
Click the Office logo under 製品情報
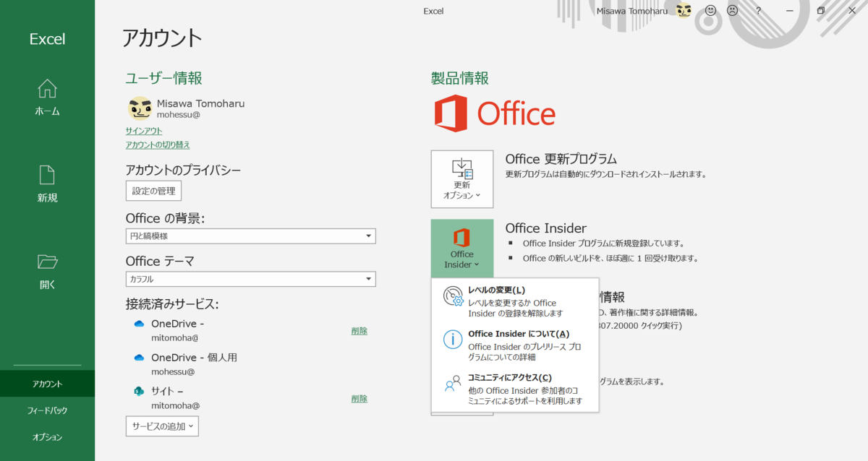[495, 114]
